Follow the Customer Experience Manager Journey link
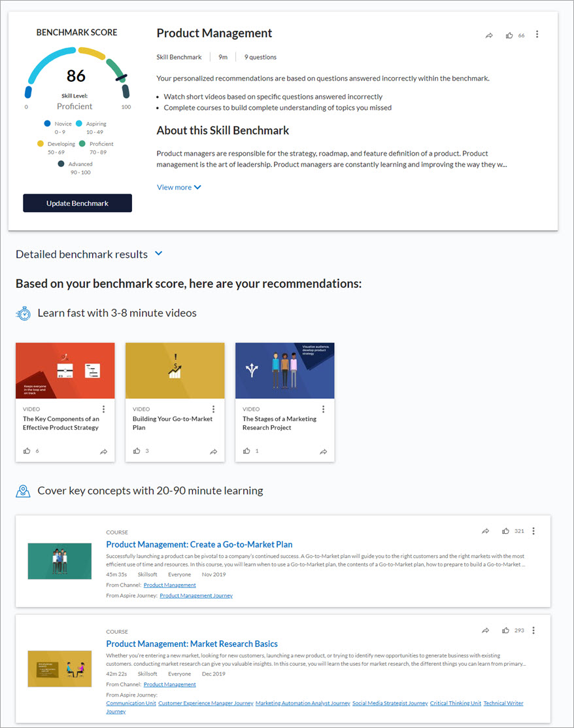Screen dimensions: 574x728 [x=205, y=703]
